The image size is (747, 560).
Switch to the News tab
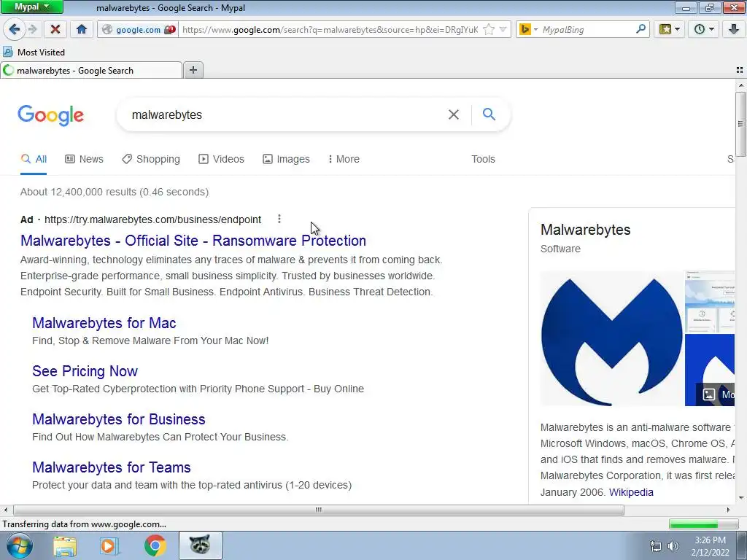[x=84, y=159]
